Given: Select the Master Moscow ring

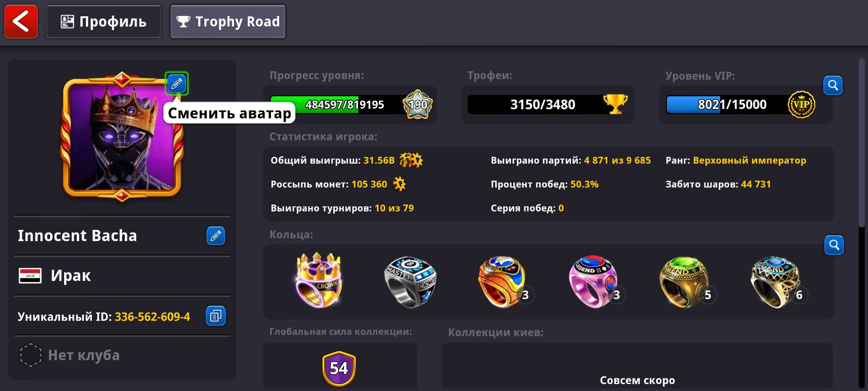Looking at the screenshot, I should click(x=410, y=282).
